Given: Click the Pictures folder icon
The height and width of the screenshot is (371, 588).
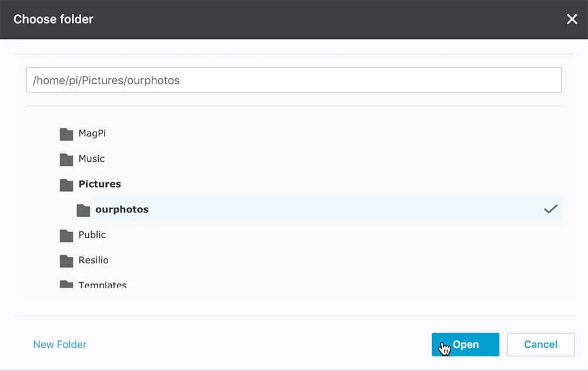Looking at the screenshot, I should click(x=66, y=185).
